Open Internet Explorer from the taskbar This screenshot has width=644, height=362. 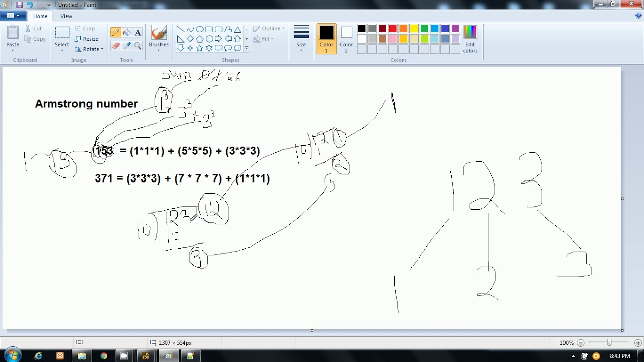pos(38,356)
